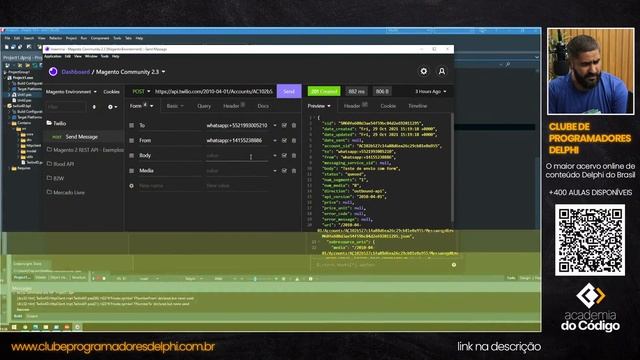Delete the Body form row
640x360 pixels.
coord(294,156)
